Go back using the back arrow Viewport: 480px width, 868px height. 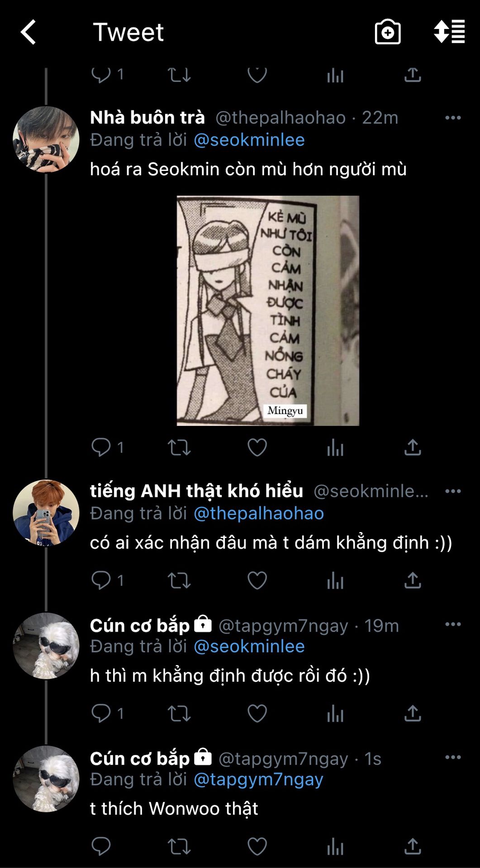29,32
